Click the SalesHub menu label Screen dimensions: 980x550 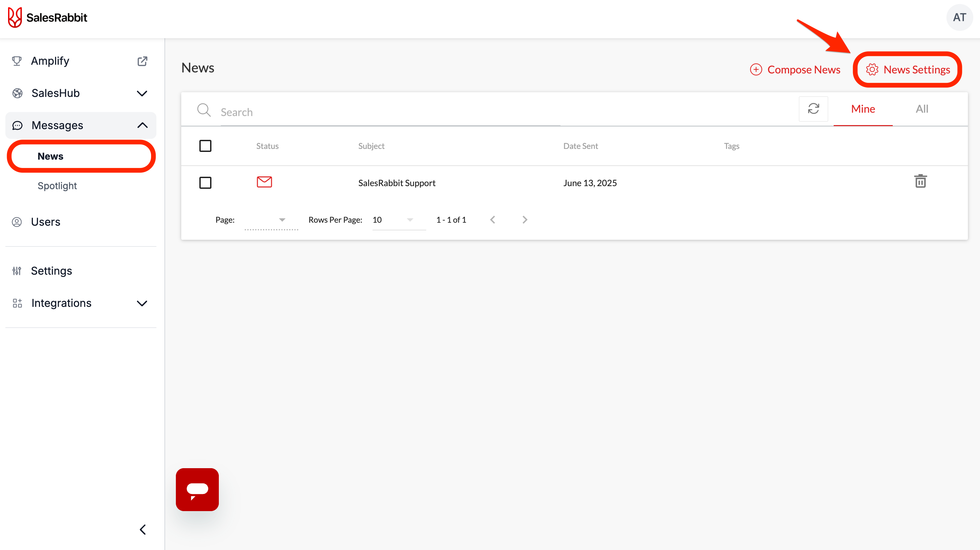pyautogui.click(x=55, y=93)
